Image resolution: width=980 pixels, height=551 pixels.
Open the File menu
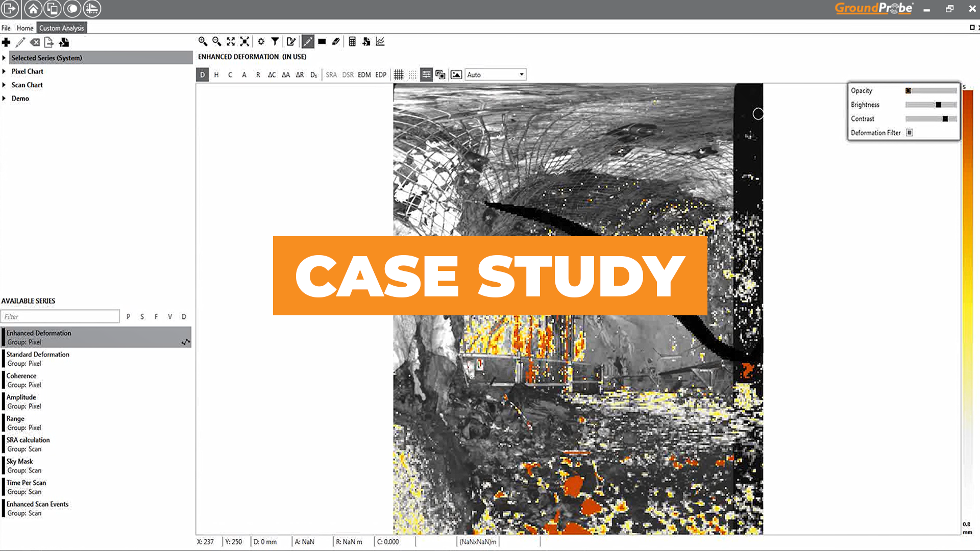pos(6,28)
